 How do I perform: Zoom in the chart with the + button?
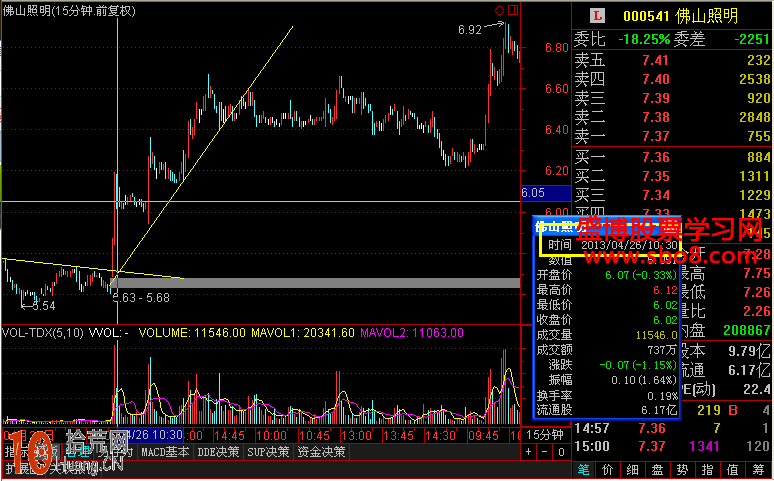(x=529, y=452)
